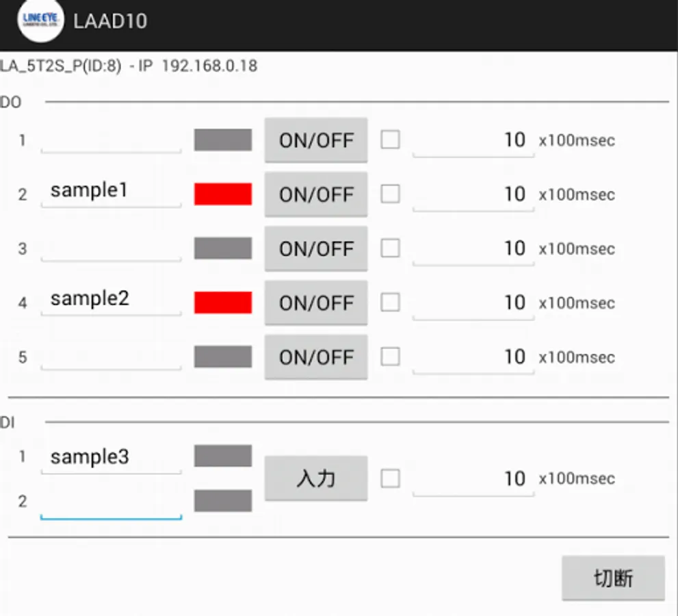Tap the LINEEYE logo icon
Screen dimensions: 678x616
pos(40,21)
